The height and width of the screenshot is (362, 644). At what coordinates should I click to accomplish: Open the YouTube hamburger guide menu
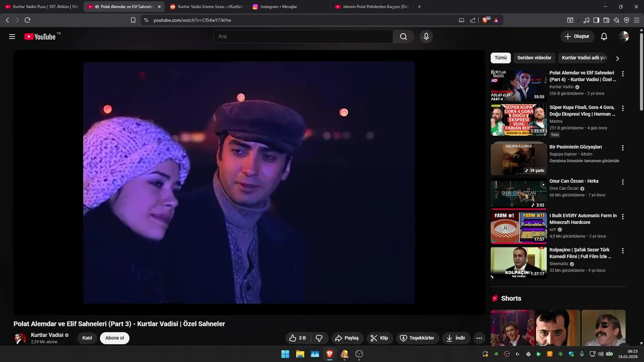12,37
